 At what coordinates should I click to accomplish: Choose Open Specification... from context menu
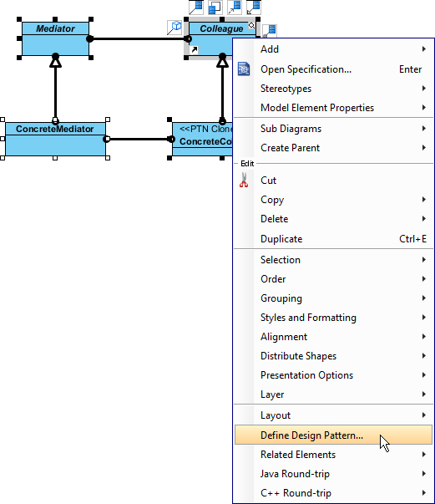coord(333,69)
